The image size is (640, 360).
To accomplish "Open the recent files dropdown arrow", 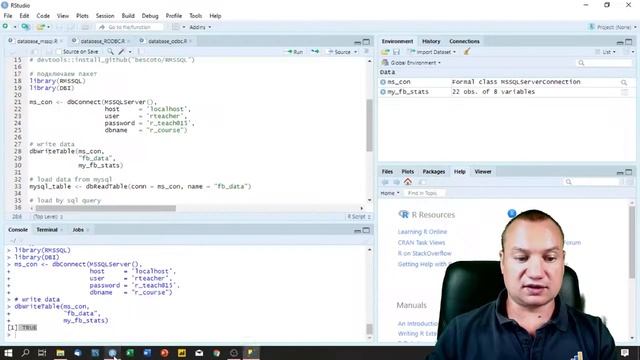I will [49, 27].
